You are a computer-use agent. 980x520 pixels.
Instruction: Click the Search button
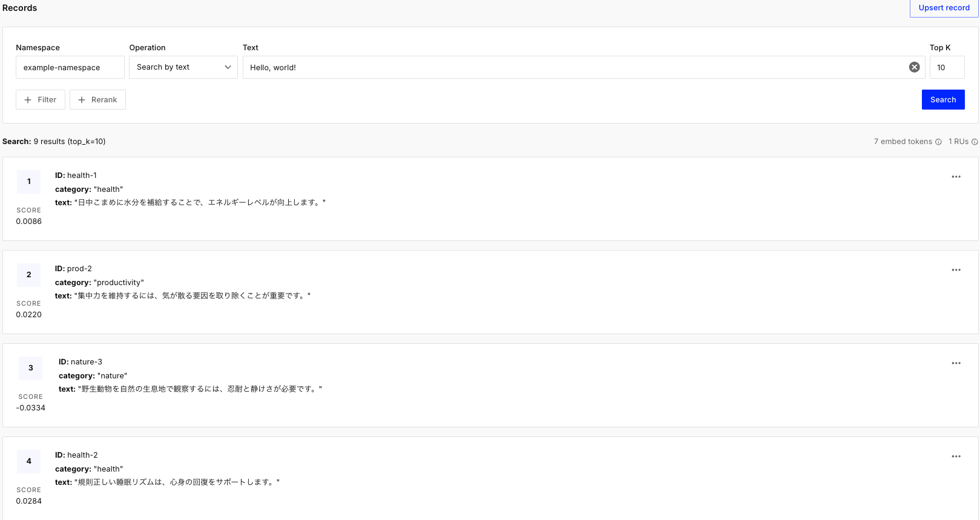coord(942,100)
